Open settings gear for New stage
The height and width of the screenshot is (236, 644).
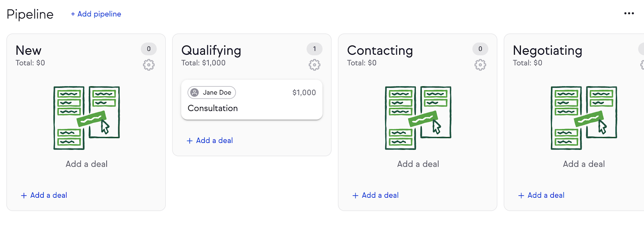click(x=149, y=65)
